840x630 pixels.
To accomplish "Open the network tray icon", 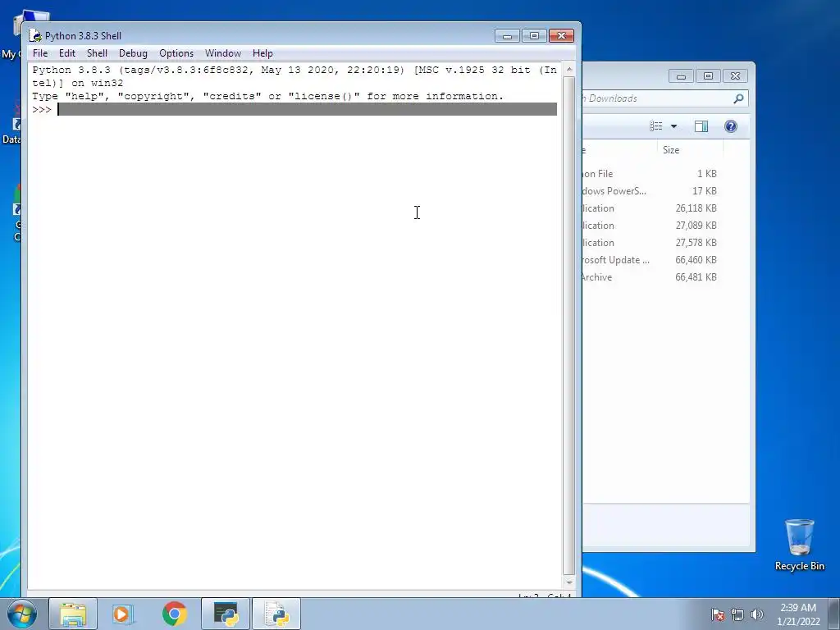I will [x=737, y=614].
